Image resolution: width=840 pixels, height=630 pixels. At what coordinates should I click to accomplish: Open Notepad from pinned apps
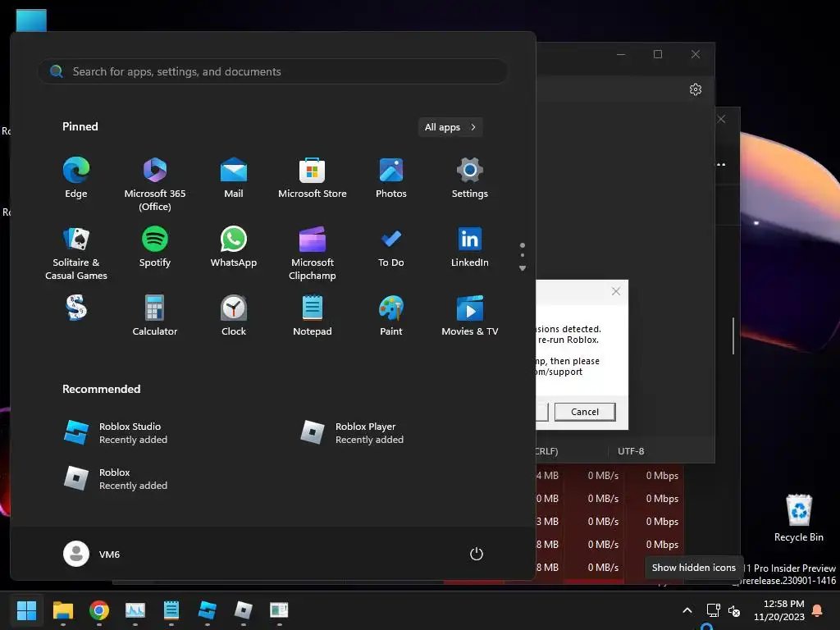313,316
